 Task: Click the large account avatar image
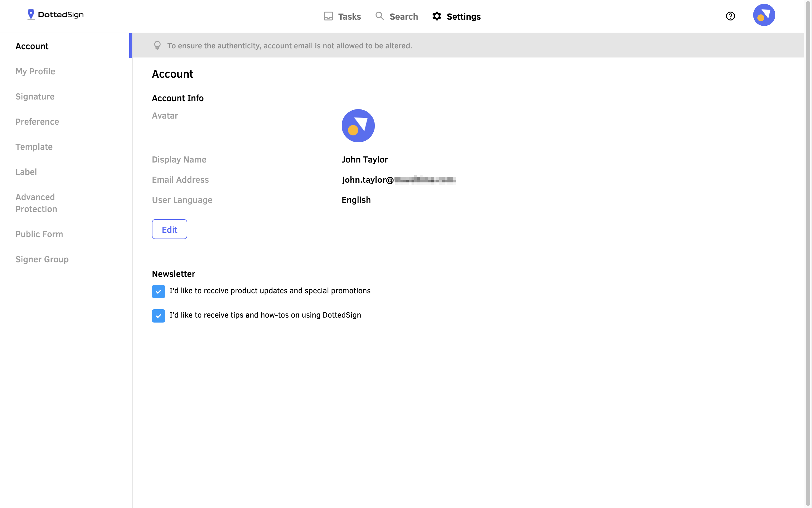[x=358, y=126]
